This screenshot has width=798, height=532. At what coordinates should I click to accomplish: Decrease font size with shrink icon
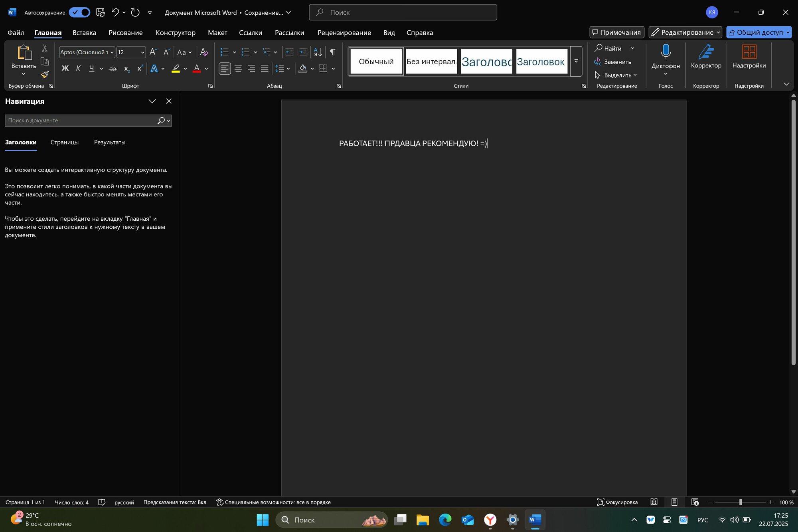(167, 52)
